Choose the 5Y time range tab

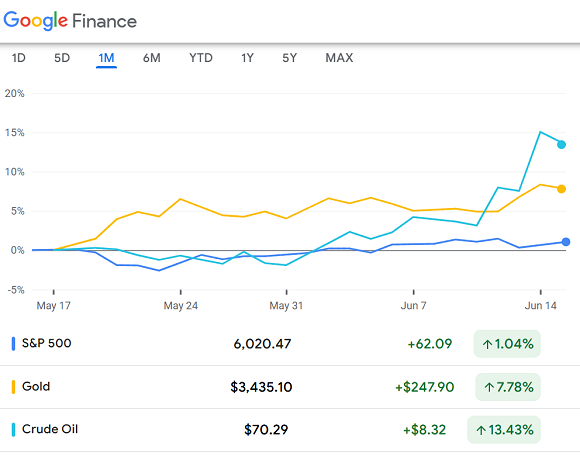click(x=290, y=58)
